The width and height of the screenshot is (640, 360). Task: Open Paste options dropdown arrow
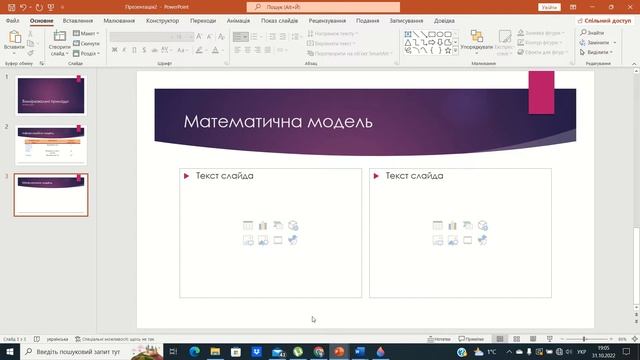click(14, 53)
